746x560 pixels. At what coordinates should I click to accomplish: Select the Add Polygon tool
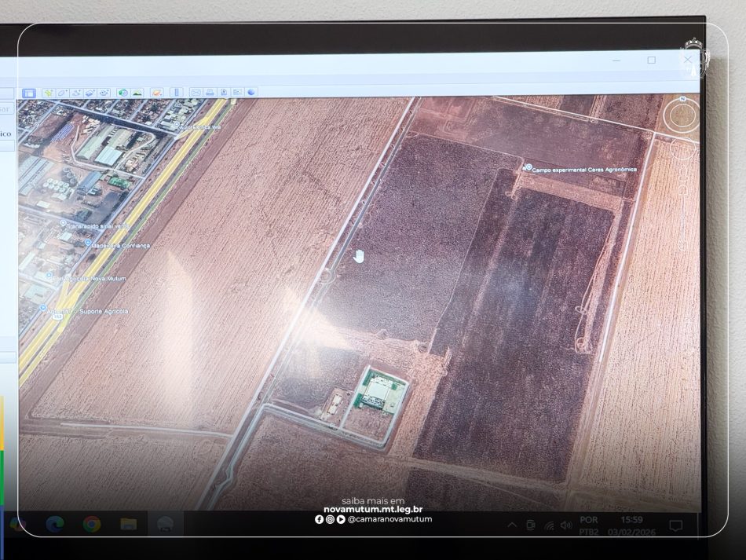point(63,93)
